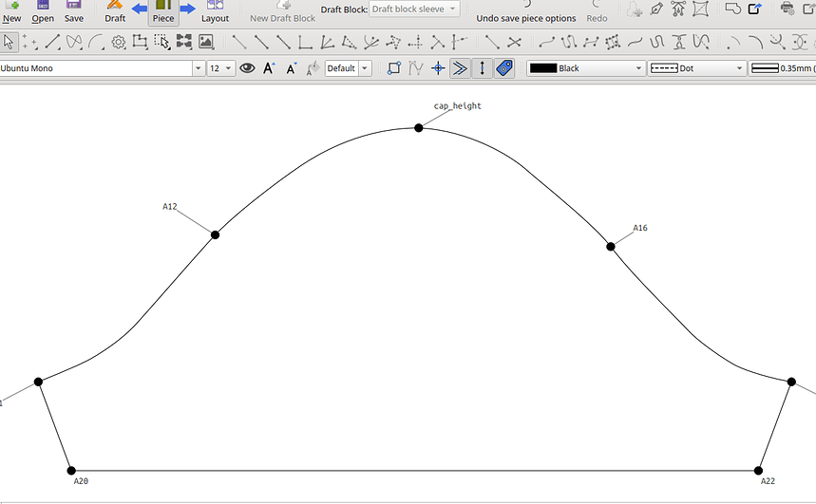The width and height of the screenshot is (816, 504).
Task: Select the dashed triangle tool
Action: pyautogui.click(x=350, y=42)
